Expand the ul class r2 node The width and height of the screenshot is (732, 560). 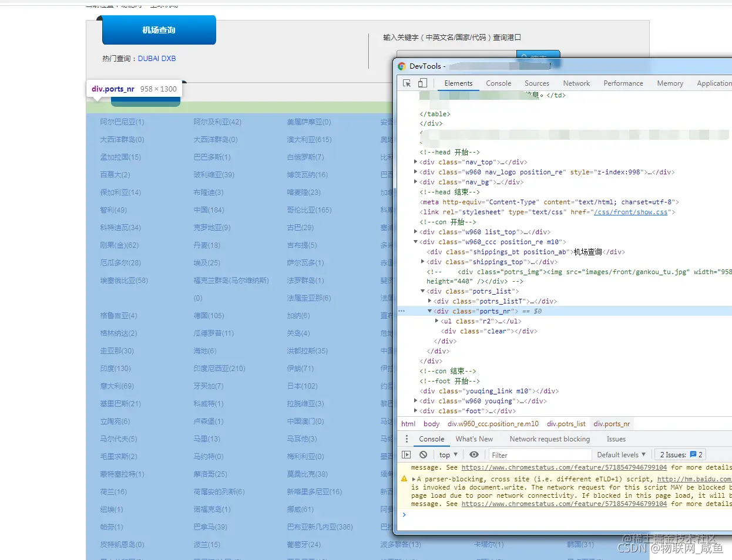click(437, 321)
